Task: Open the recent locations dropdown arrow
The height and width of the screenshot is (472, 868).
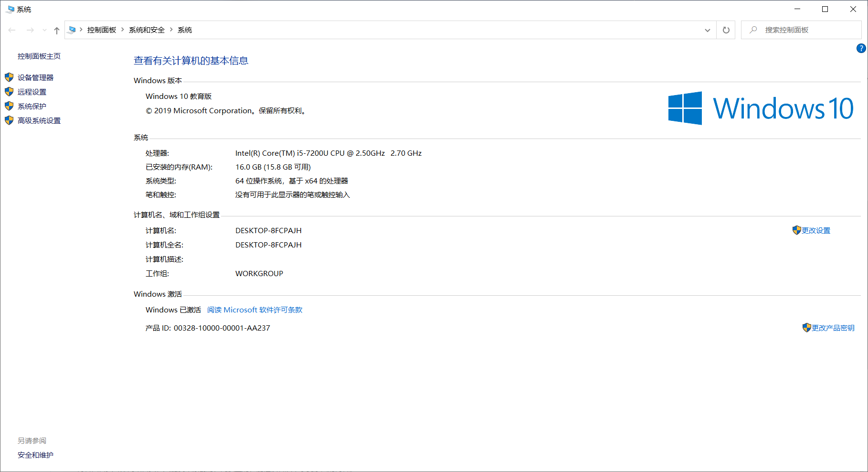Action: click(x=44, y=30)
